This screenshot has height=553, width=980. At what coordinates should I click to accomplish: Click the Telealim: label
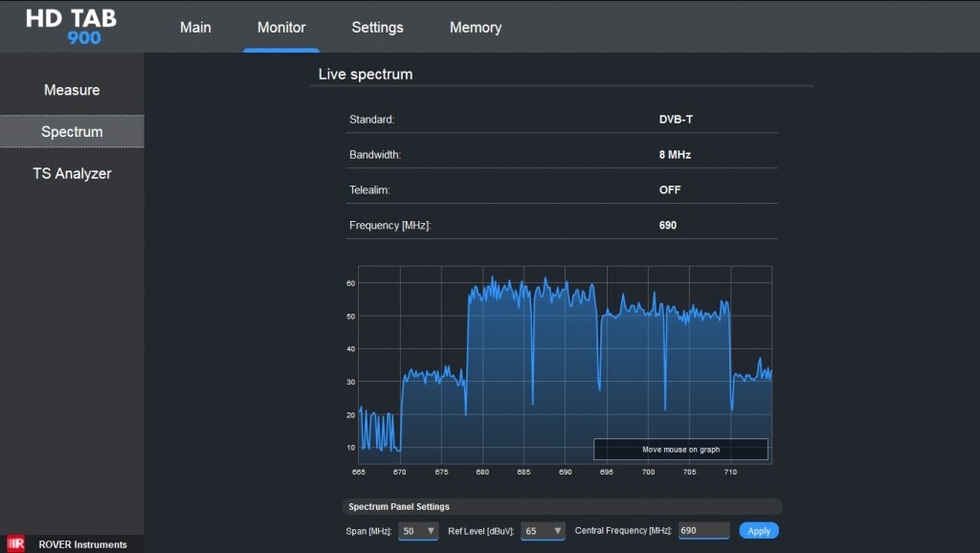369,190
